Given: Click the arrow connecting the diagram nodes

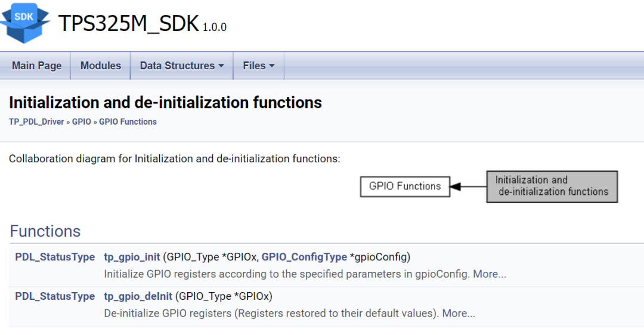Looking at the screenshot, I should 468,187.
